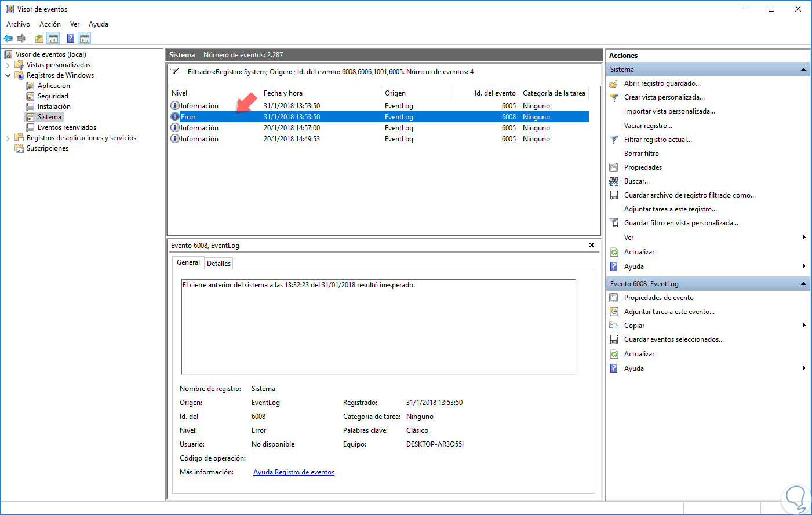Click the Propiedades de evento icon
The height and width of the screenshot is (515, 812).
614,298
